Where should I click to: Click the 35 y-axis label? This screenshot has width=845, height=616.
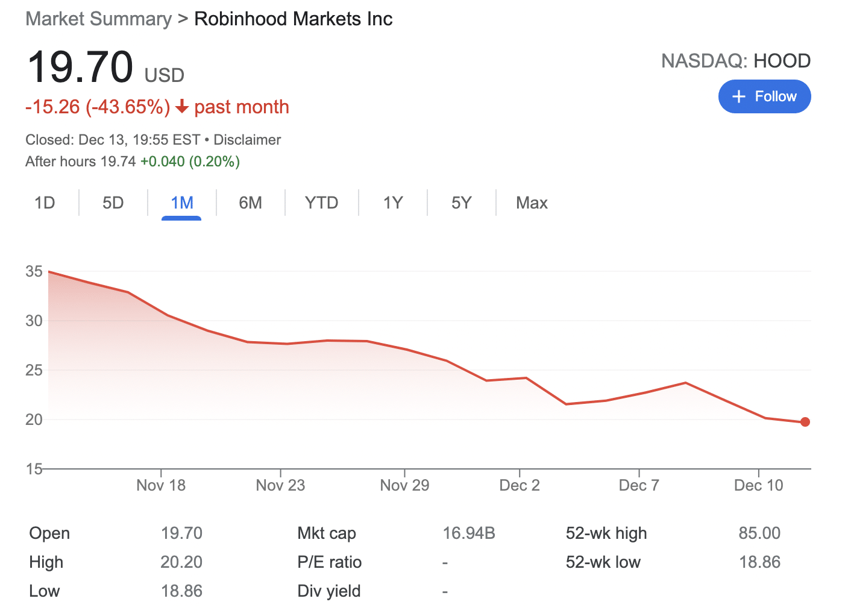[34, 271]
